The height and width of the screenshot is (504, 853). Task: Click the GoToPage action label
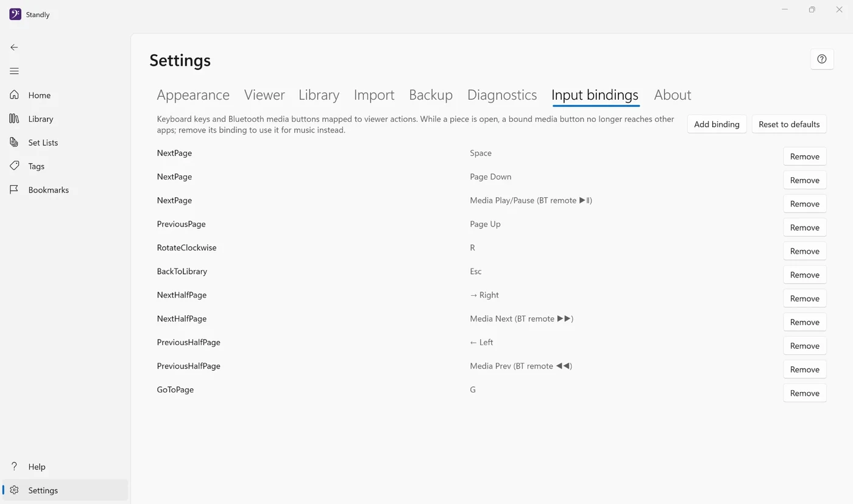point(175,390)
